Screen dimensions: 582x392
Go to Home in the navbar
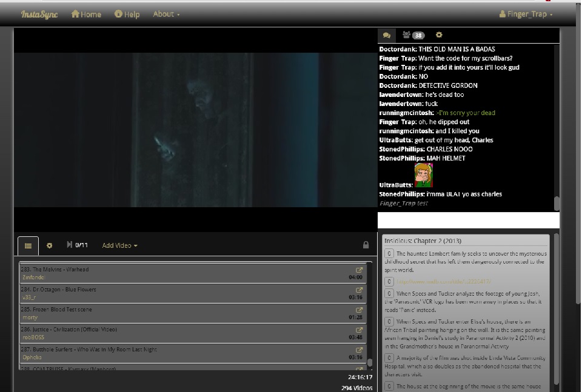click(x=86, y=14)
